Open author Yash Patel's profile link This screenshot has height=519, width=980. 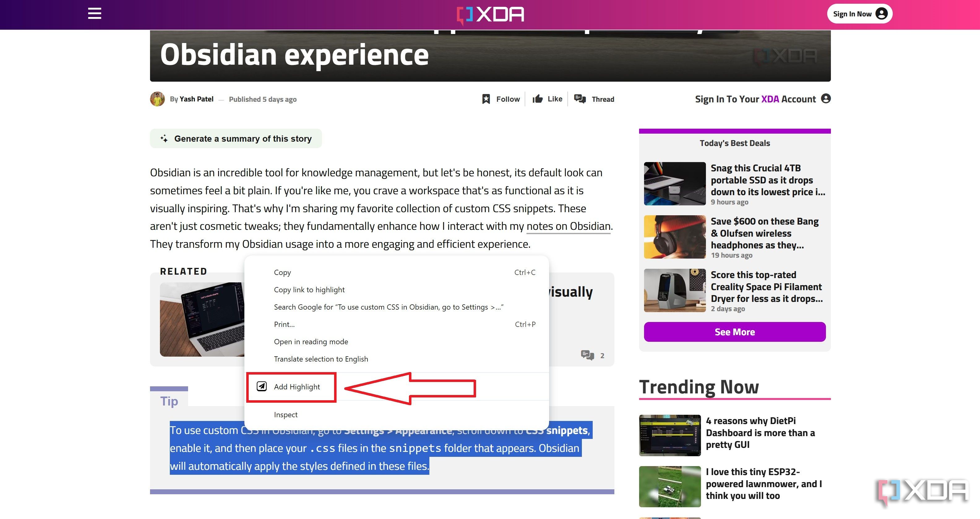pyautogui.click(x=196, y=99)
